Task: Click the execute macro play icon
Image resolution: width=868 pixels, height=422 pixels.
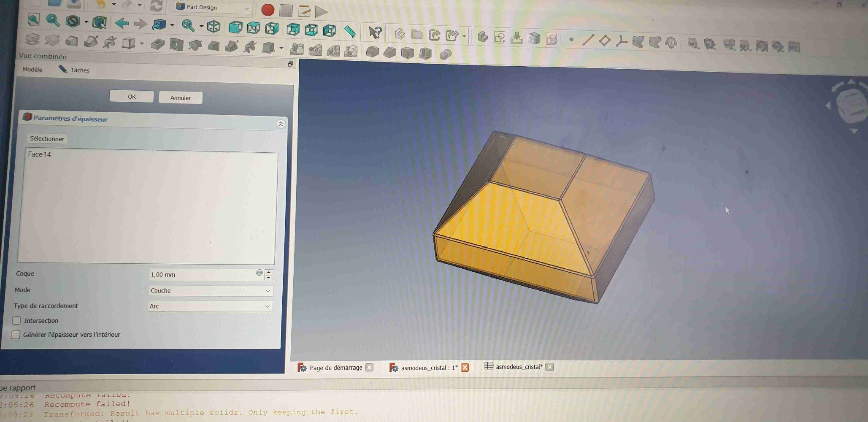Action: (322, 11)
